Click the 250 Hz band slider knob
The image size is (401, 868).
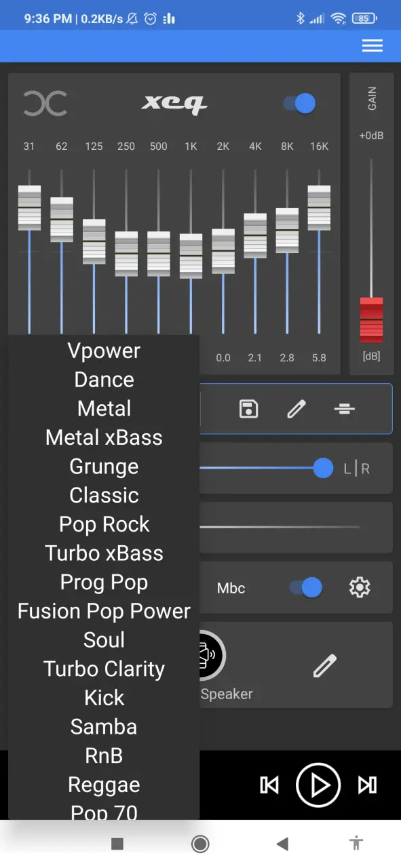tap(126, 254)
